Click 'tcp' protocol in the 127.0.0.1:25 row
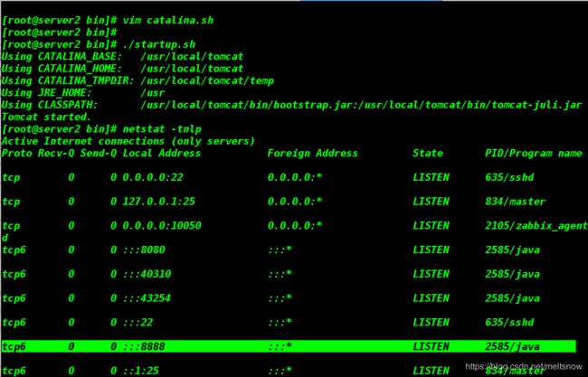Viewport: 588px width, 377px height. (11, 202)
